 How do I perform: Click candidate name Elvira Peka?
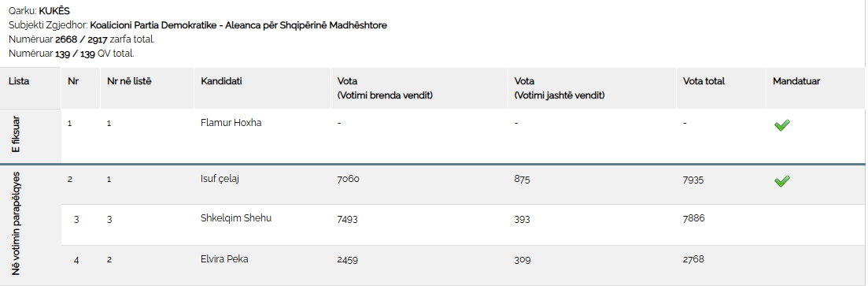[x=224, y=259]
